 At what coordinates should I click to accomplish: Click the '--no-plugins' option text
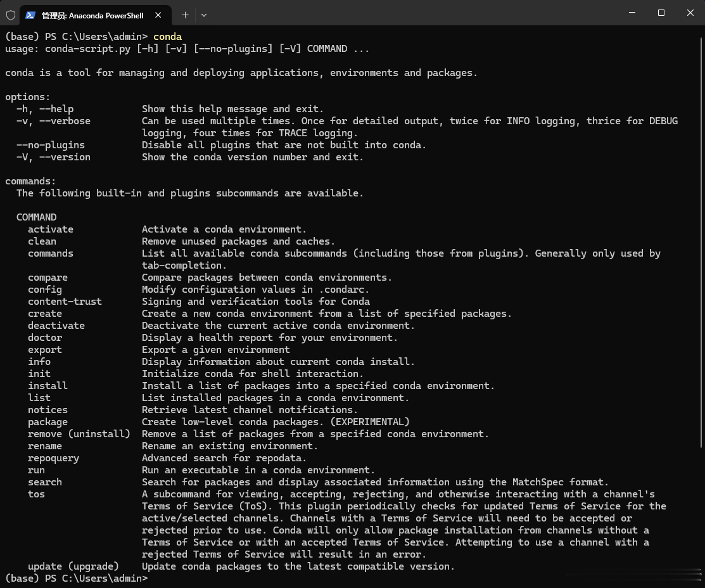pyautogui.click(x=51, y=145)
